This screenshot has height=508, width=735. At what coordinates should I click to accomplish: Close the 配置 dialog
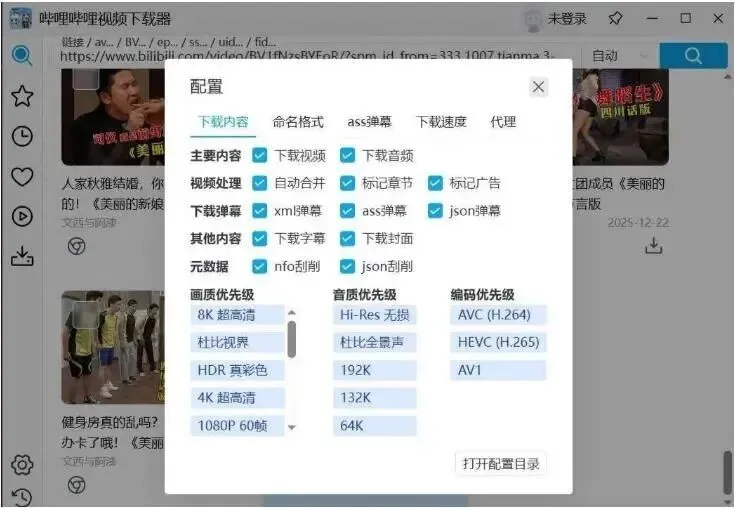(x=538, y=87)
